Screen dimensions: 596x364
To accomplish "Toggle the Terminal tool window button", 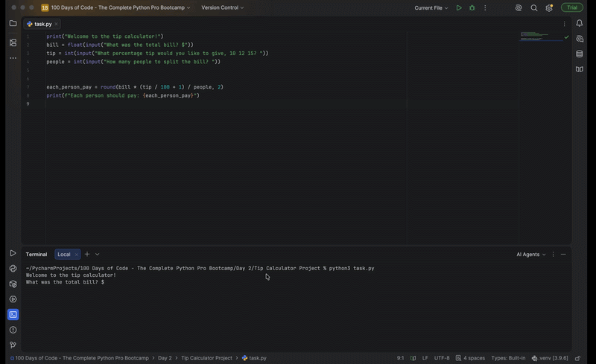I will 13,315.
